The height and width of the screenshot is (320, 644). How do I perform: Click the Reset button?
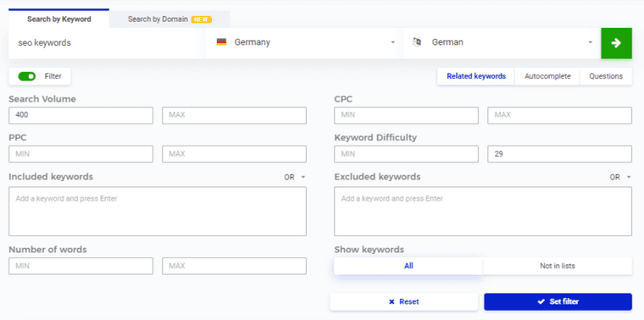[403, 301]
